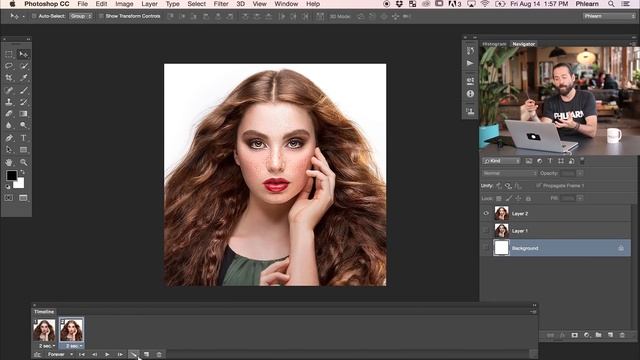Reset default foreground and background colors
The image size is (640, 360).
(x=8, y=187)
